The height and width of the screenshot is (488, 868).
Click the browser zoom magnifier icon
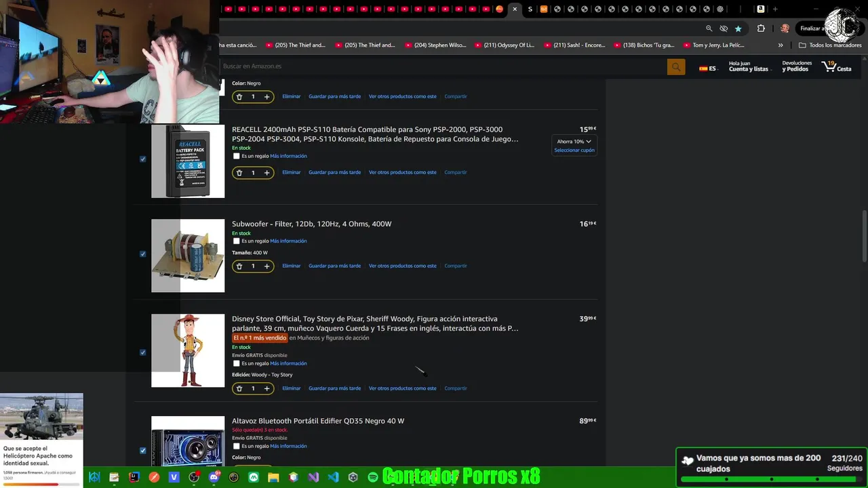[709, 28]
